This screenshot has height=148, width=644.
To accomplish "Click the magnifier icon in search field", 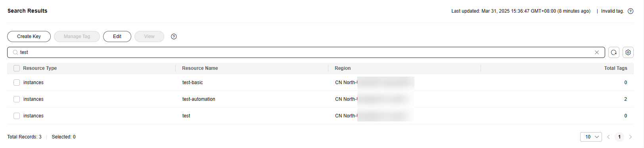I will click(x=15, y=52).
